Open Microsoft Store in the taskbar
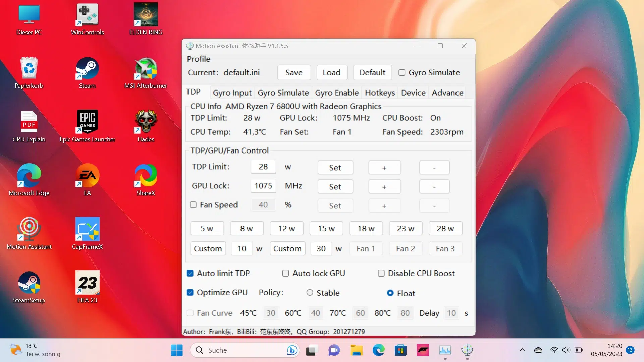 click(x=400, y=350)
